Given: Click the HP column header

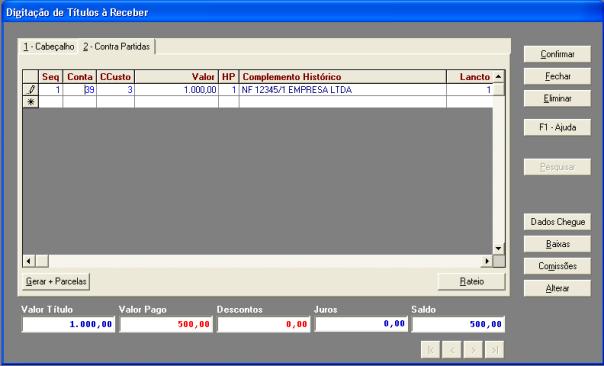Looking at the screenshot, I should [x=228, y=77].
